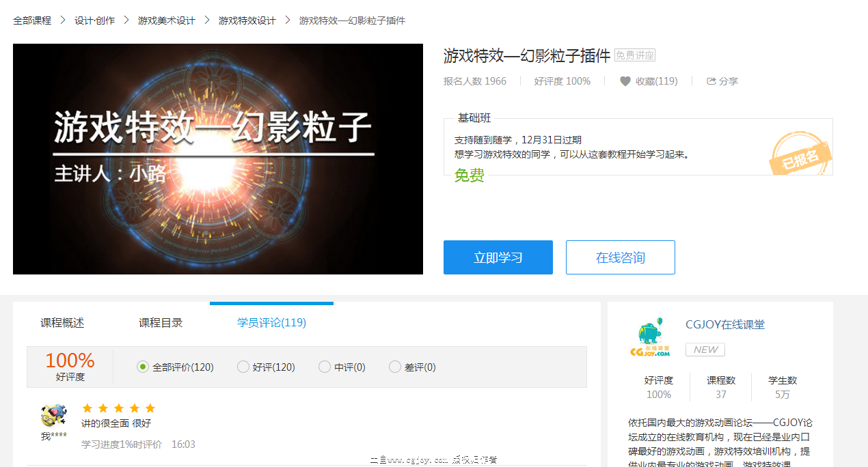Click breadcrumb chevron after 游戏美术设计
Viewport: 868px width, 467px height.
point(207,20)
